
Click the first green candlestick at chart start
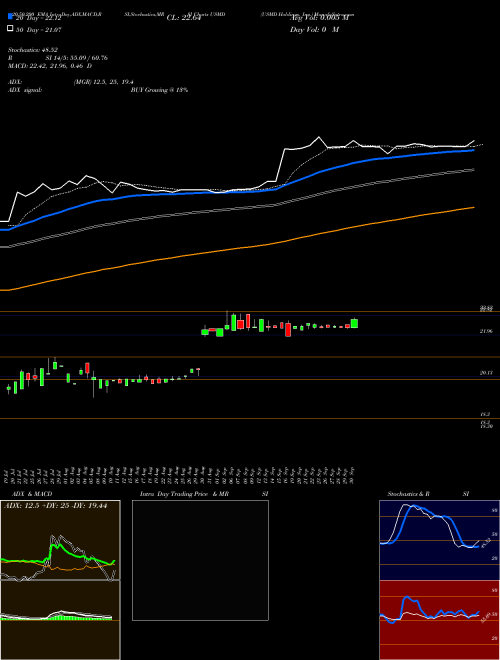[x=8, y=389]
